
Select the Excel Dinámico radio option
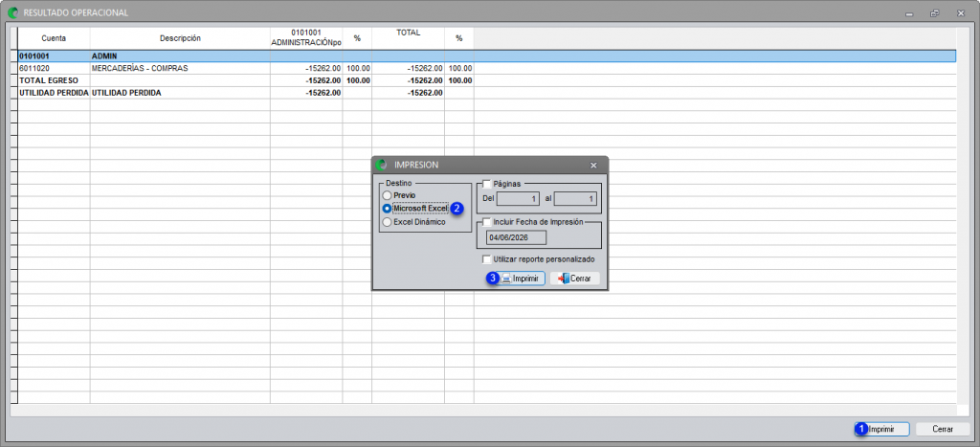click(388, 222)
